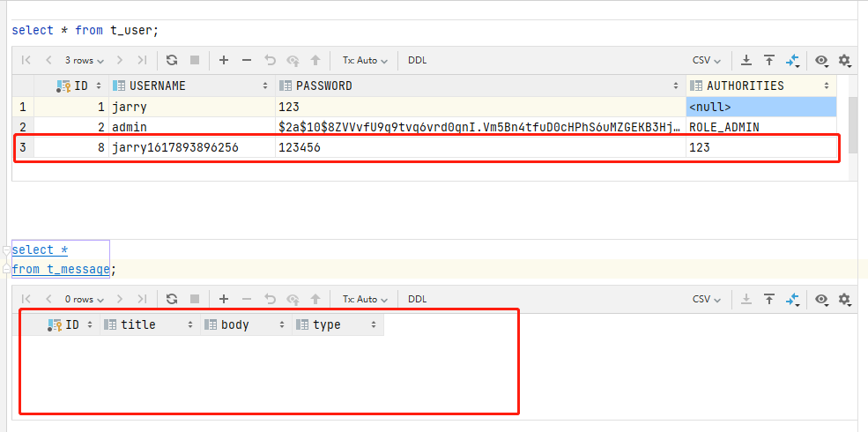Click remove row icon in t_message toolbar

tap(247, 299)
